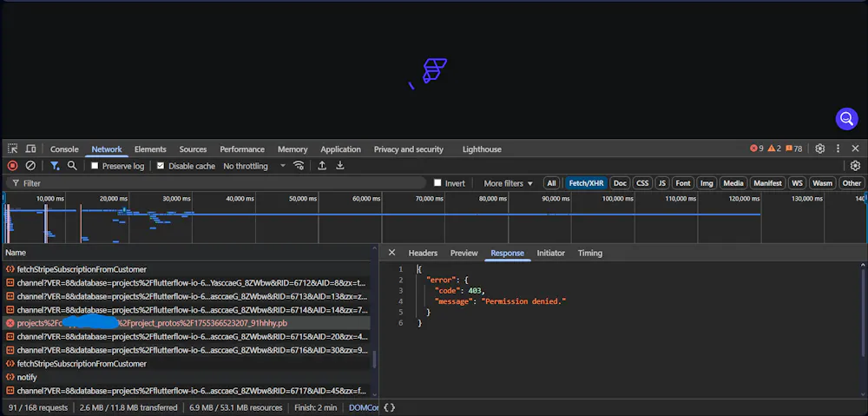This screenshot has height=416, width=868.
Task: Open network search with magnifier icon
Action: 72,166
